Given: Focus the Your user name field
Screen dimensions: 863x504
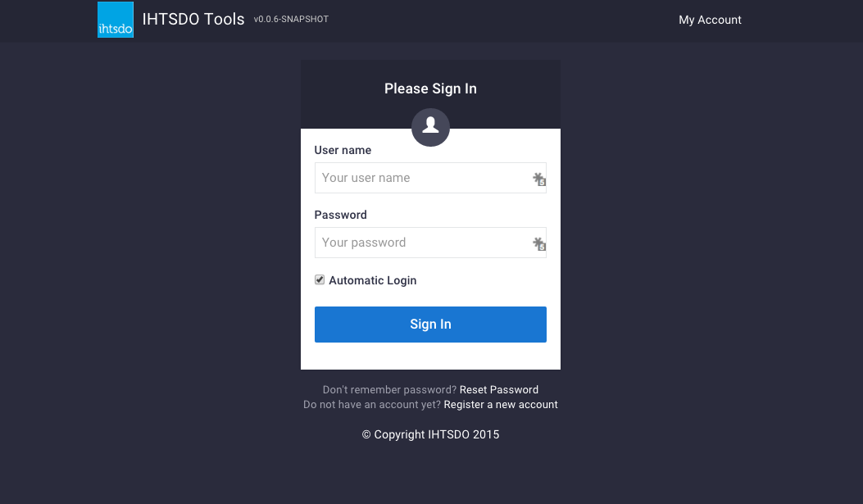Looking at the screenshot, I should (422, 178).
